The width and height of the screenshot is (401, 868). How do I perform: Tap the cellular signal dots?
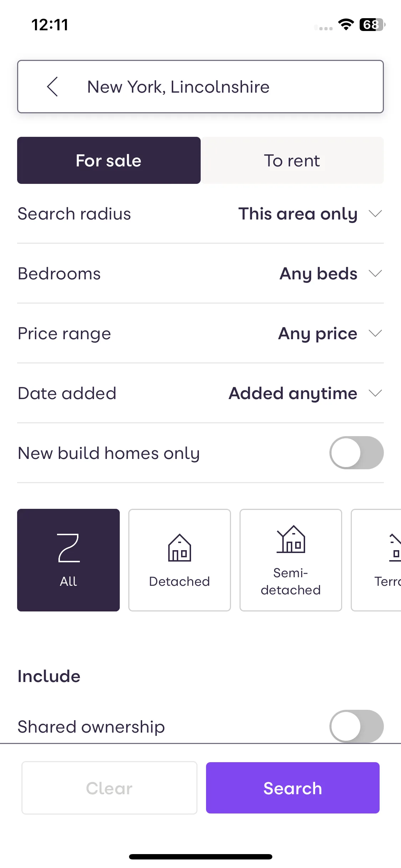(x=324, y=28)
